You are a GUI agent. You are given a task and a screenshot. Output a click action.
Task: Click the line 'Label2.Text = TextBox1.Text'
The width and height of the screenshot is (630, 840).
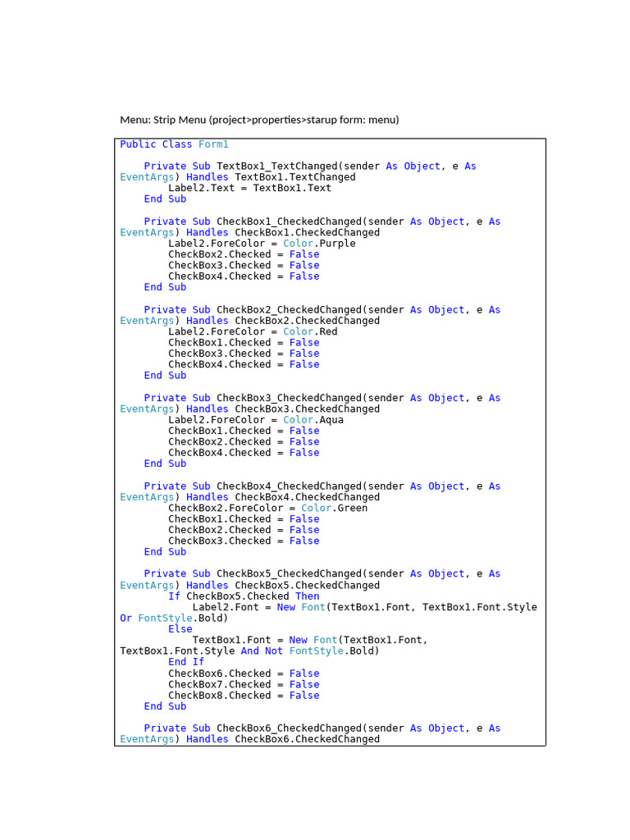tap(249, 189)
